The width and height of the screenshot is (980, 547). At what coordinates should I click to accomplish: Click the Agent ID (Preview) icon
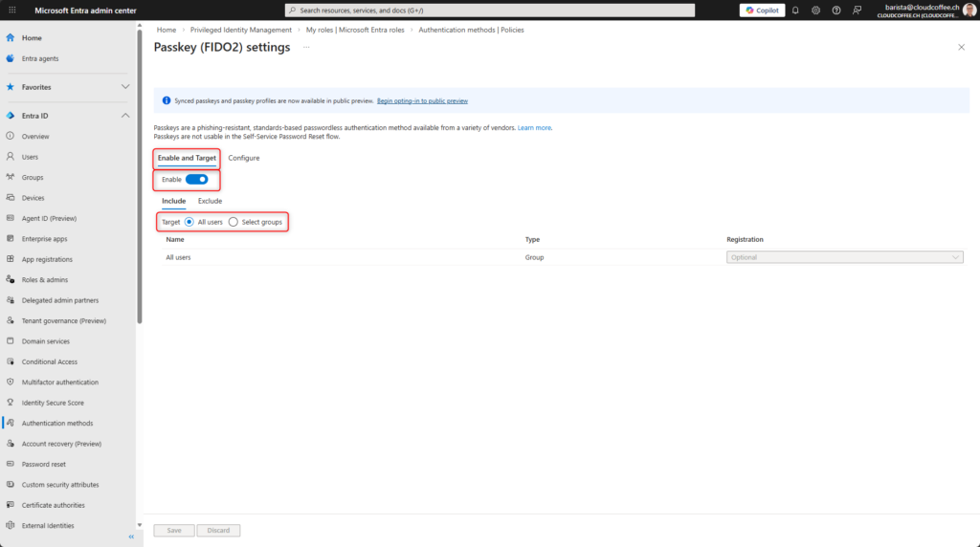pos(10,218)
